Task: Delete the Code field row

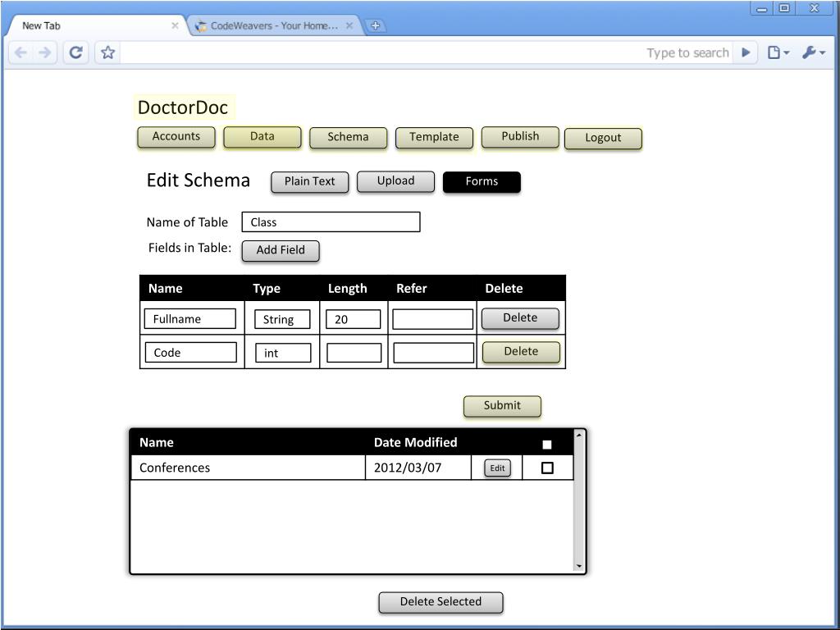Action: [521, 352]
